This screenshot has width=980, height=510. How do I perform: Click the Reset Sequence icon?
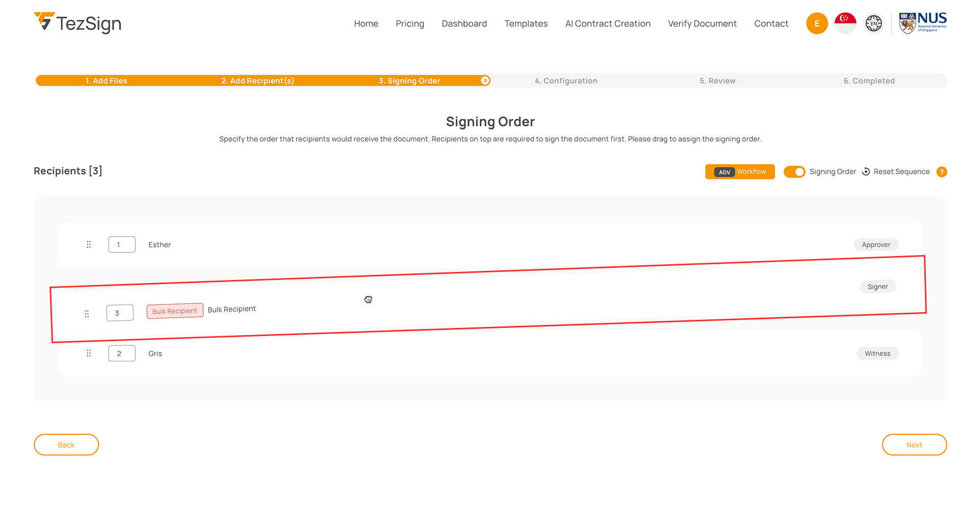click(866, 172)
